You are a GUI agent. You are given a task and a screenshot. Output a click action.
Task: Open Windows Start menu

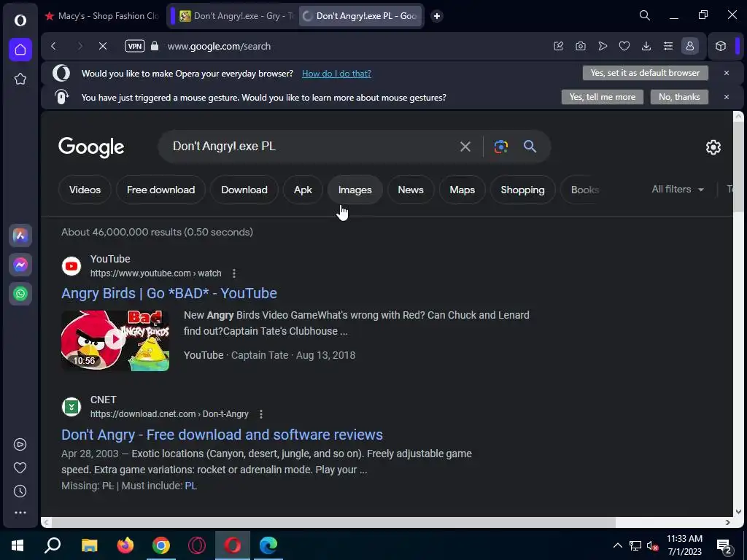click(x=18, y=545)
